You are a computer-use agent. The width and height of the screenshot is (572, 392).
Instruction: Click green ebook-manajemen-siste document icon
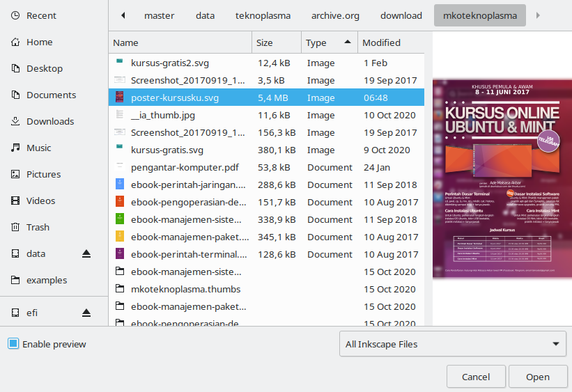coord(120,219)
